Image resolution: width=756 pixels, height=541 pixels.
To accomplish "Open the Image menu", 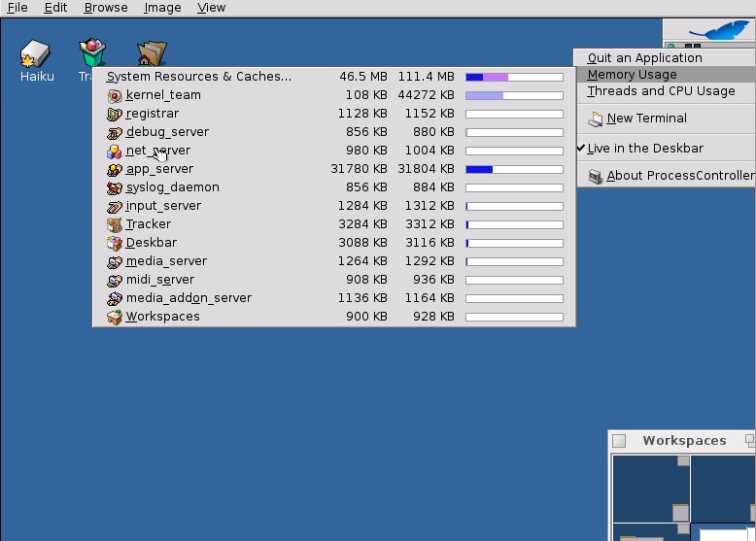I will (x=162, y=8).
